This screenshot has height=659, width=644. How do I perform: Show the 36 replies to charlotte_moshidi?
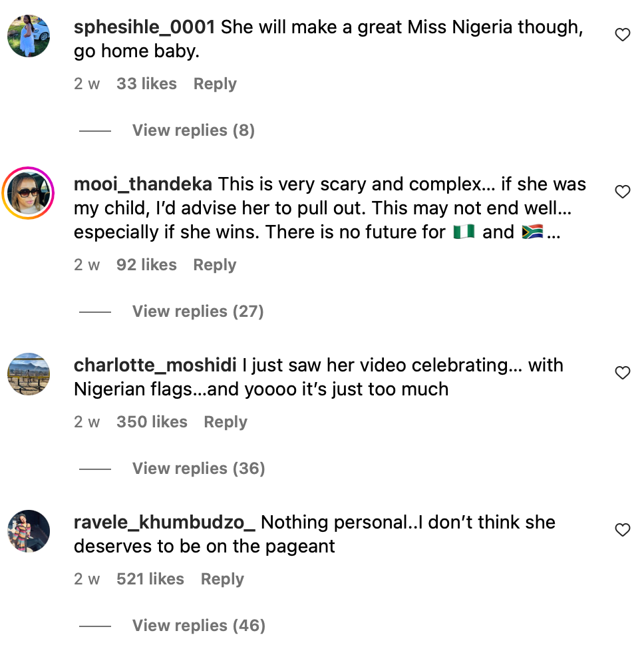[198, 469]
